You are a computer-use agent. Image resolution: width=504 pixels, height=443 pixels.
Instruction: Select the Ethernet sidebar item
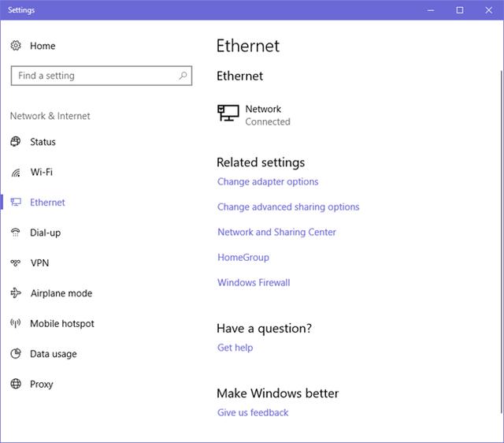coord(47,203)
